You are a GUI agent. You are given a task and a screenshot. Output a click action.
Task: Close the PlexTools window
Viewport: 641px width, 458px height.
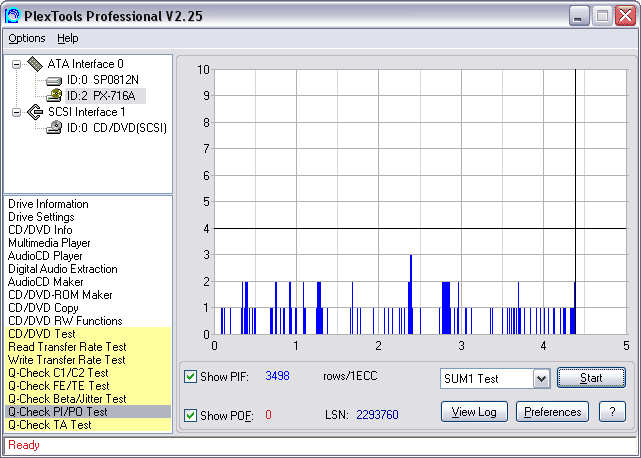(x=626, y=16)
